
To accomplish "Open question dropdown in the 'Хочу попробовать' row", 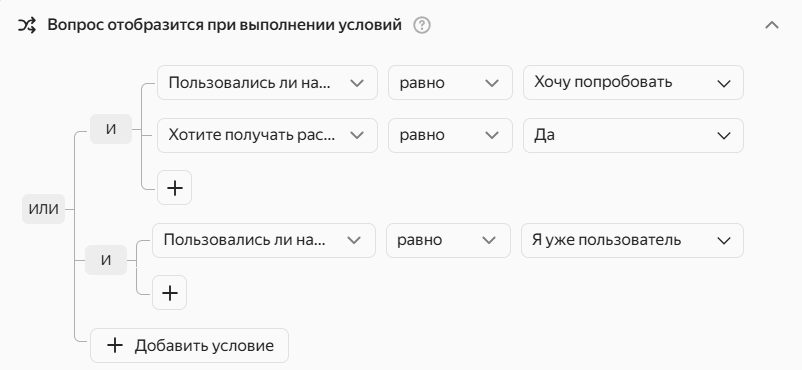I will pos(267,82).
